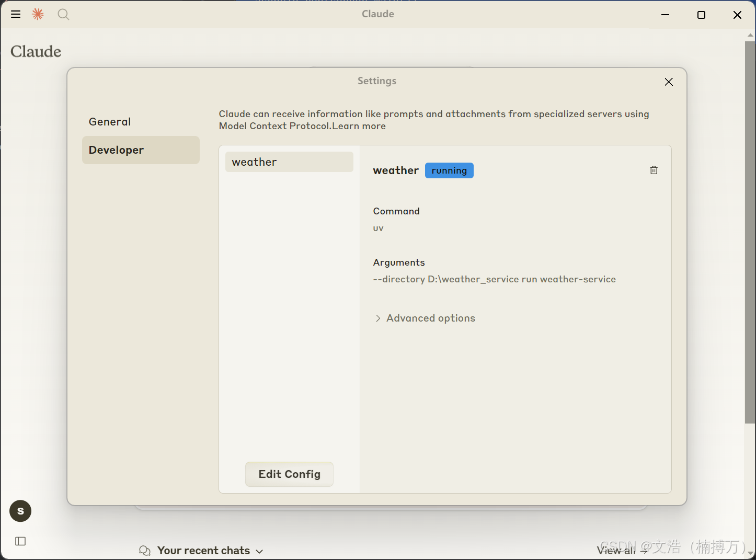Click the View all link
756x560 pixels.
coord(622,551)
